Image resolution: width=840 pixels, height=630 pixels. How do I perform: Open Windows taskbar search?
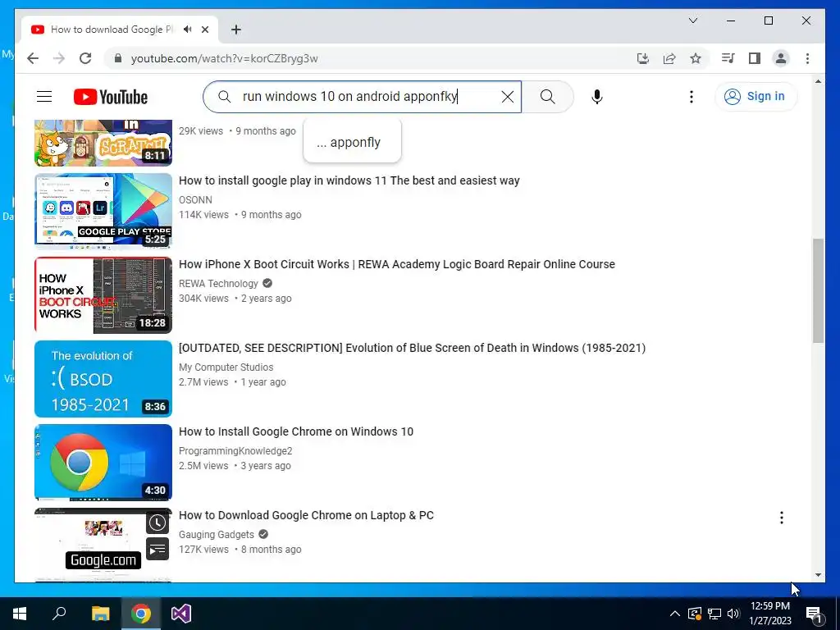pos(59,614)
